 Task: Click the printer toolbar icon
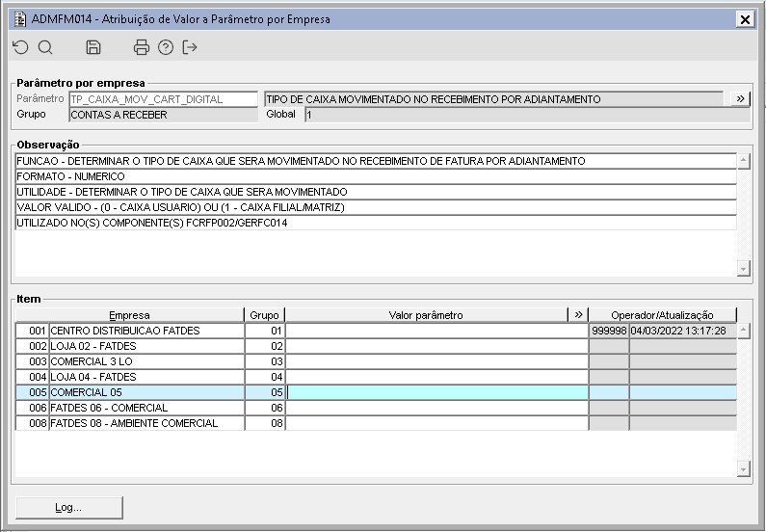click(x=142, y=47)
